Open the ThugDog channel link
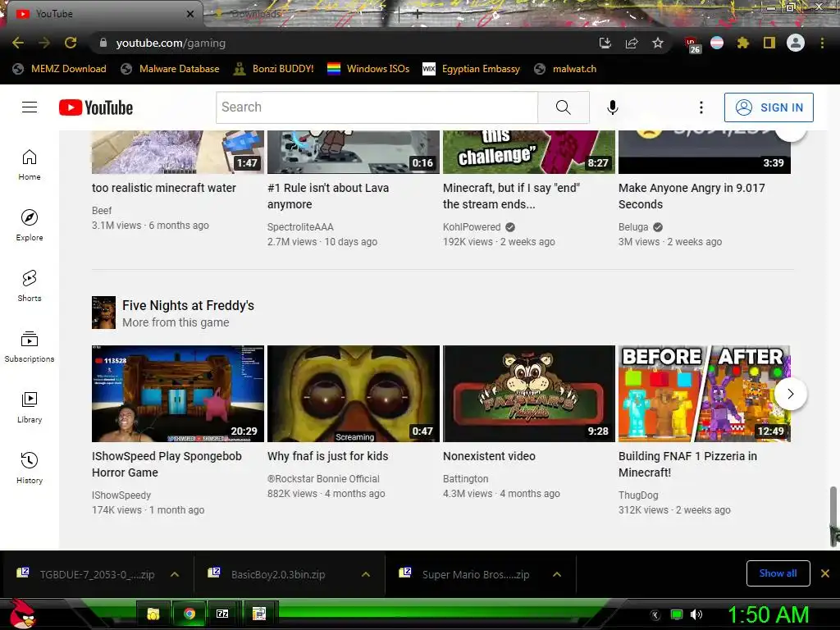Screen dimensions: 840x630 pos(638,495)
